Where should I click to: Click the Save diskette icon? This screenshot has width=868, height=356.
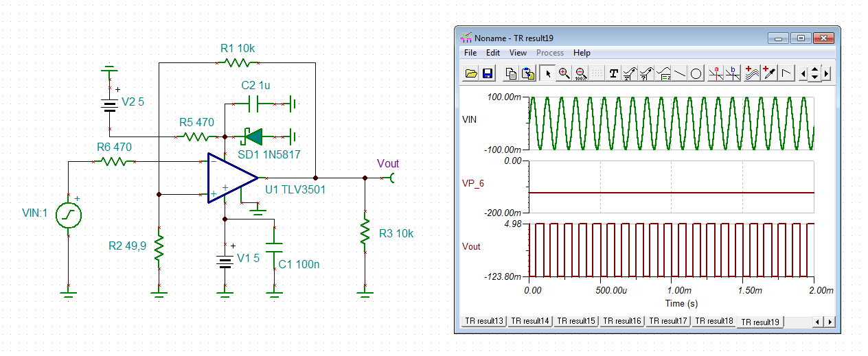click(488, 73)
